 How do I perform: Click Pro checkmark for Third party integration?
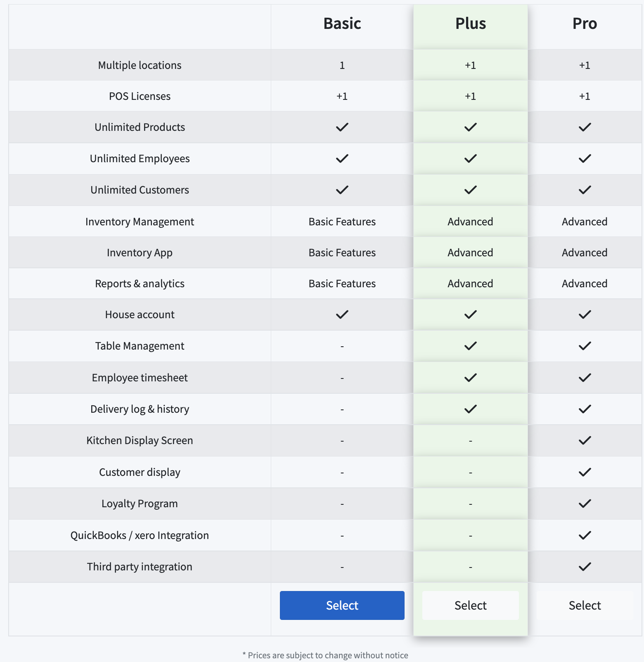pyautogui.click(x=585, y=567)
